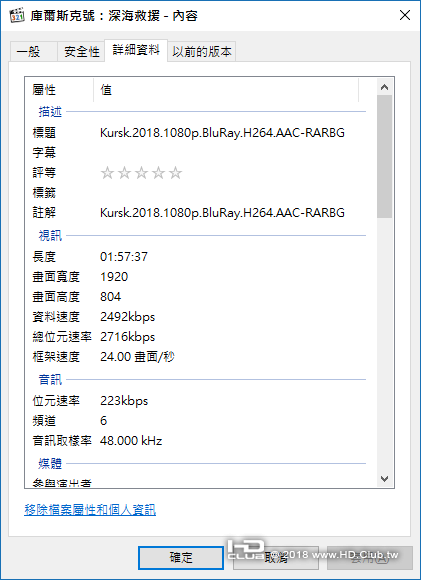The width and height of the screenshot is (421, 580).
Task: Click the scrollbar up arrow
Action: tap(384, 87)
